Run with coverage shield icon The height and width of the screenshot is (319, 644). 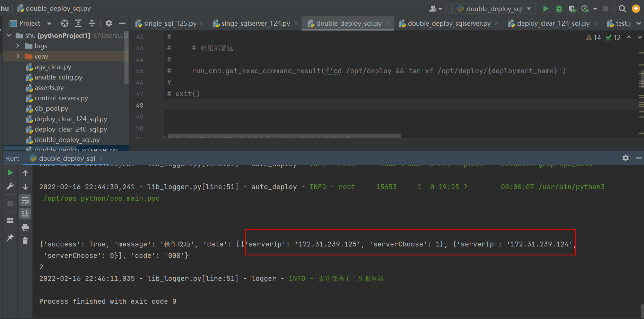tap(572, 9)
